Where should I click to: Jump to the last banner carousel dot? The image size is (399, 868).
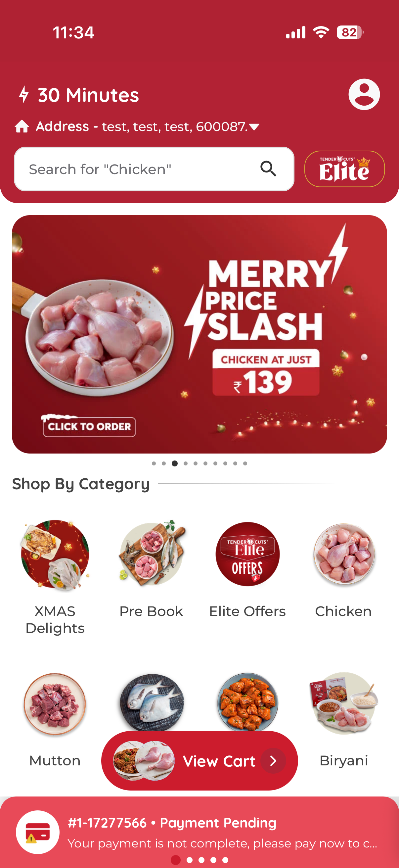pyautogui.click(x=245, y=463)
